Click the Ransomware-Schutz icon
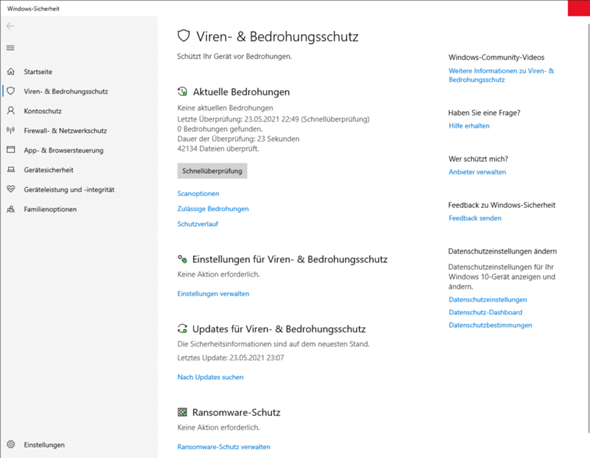This screenshot has width=590, height=458. tap(182, 412)
